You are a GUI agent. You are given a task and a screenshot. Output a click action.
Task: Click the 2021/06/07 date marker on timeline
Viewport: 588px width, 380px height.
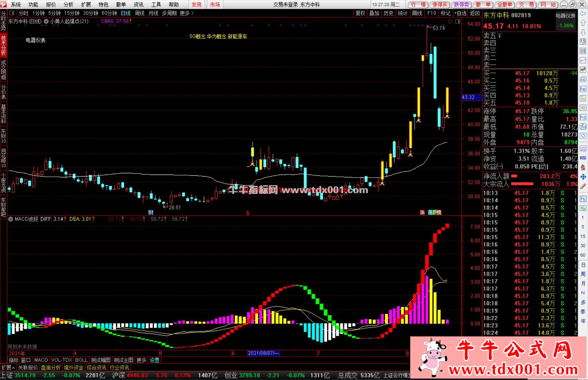point(263,353)
